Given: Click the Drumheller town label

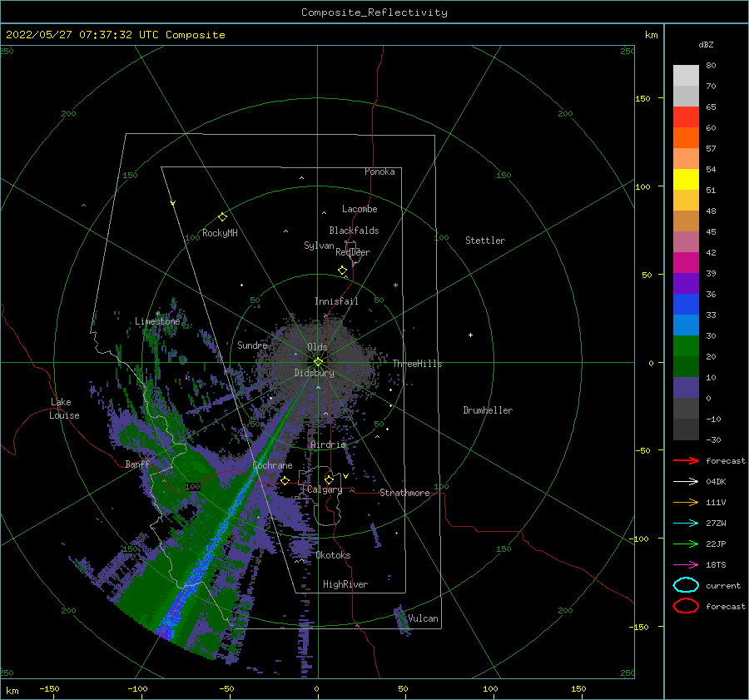Looking at the screenshot, I should click(x=488, y=410).
